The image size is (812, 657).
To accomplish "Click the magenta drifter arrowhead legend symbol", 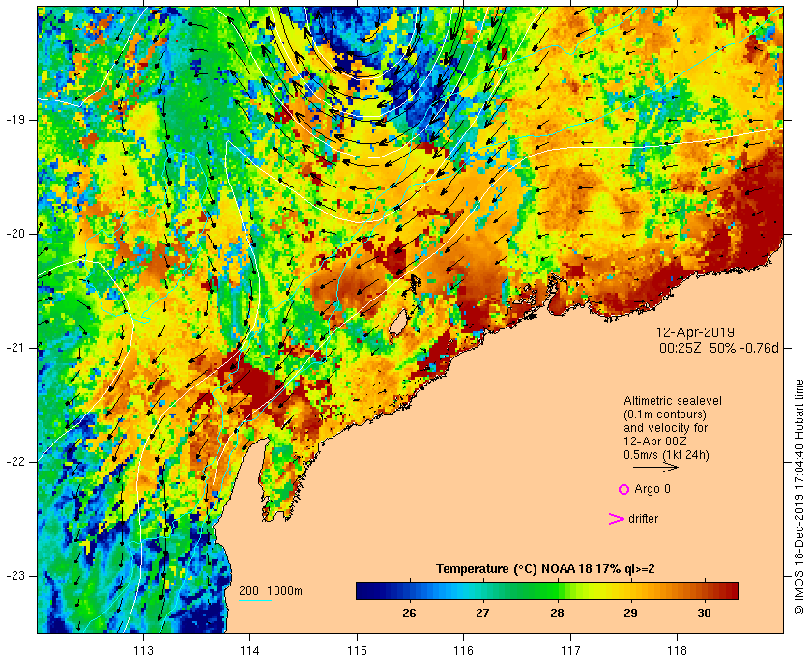I will tap(616, 519).
